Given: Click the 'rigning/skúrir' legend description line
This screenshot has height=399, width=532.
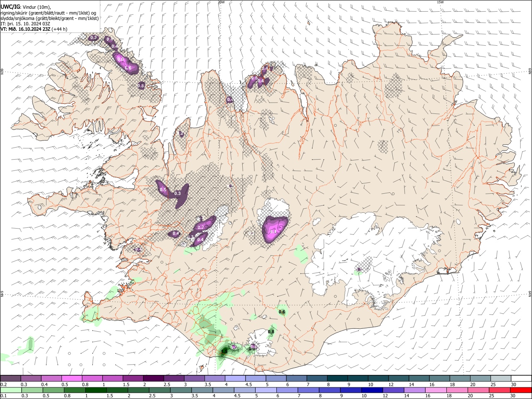Looking at the screenshot, I should click(x=48, y=13).
